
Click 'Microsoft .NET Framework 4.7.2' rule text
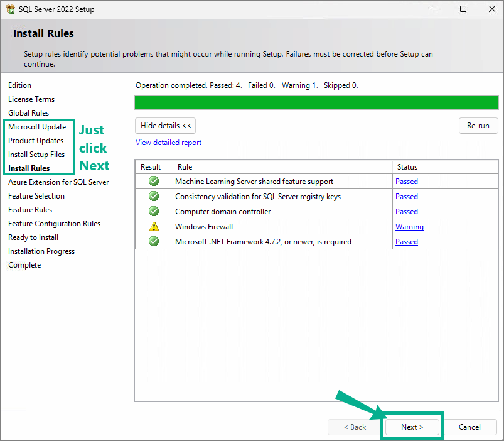pyautogui.click(x=263, y=242)
